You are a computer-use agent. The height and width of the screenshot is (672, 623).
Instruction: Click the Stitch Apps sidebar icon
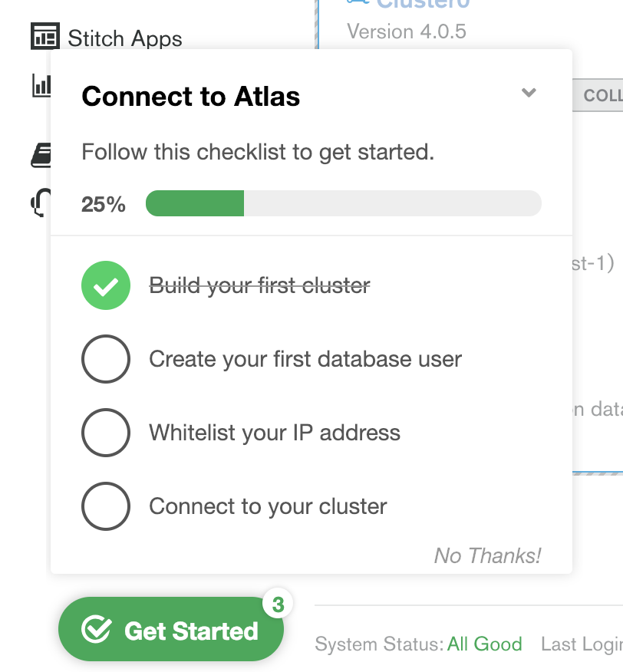tap(45, 36)
